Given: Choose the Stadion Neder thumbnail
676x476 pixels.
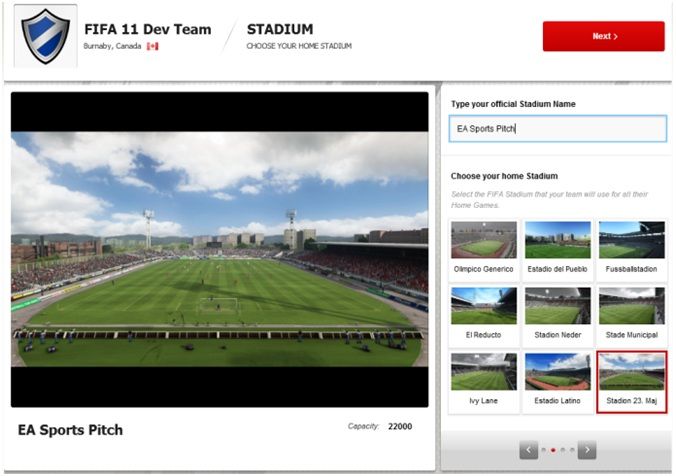Looking at the screenshot, I should click(557, 314).
